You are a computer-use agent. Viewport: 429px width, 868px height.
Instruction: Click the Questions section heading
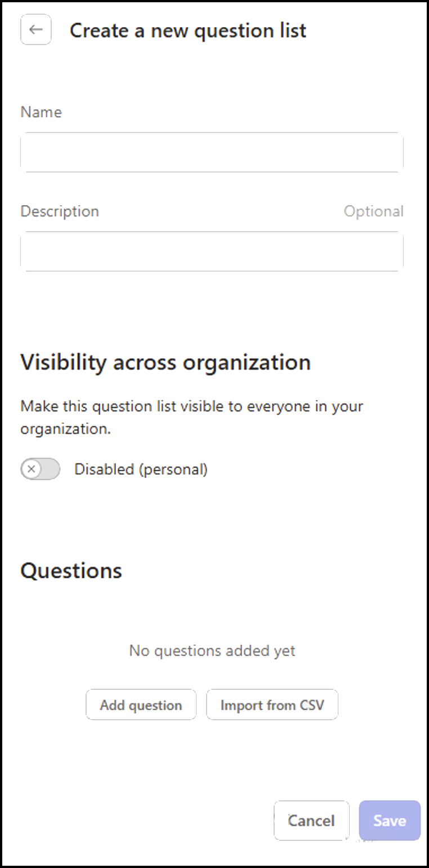tap(71, 570)
